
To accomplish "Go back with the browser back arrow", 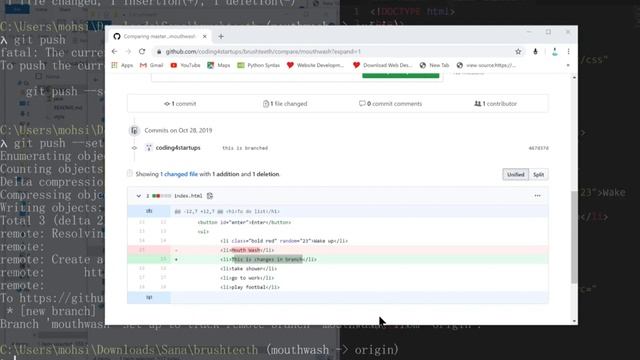I will [x=114, y=51].
